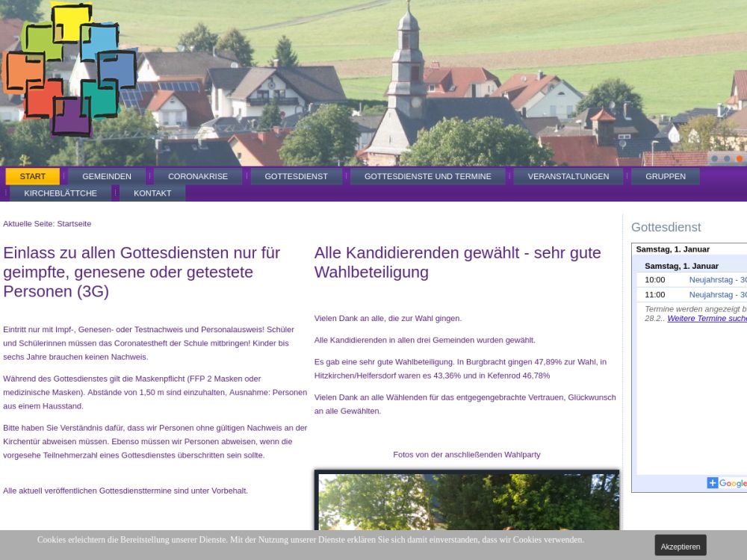
Task: Open the Start menu item
Action: [x=32, y=176]
